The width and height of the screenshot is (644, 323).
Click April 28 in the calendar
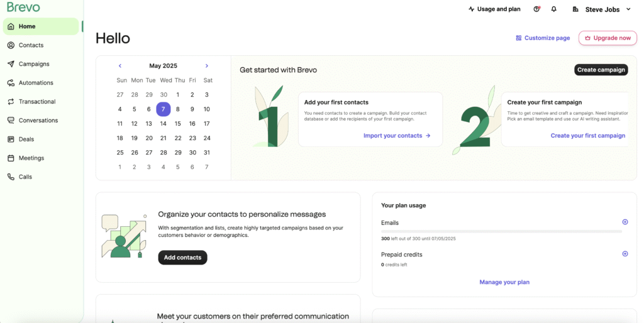[x=135, y=95]
